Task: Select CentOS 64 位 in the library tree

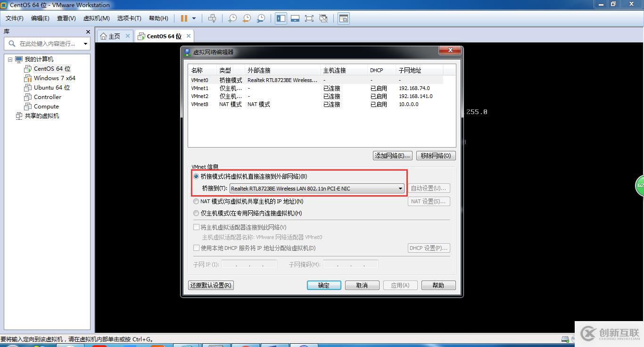Action: click(x=52, y=69)
